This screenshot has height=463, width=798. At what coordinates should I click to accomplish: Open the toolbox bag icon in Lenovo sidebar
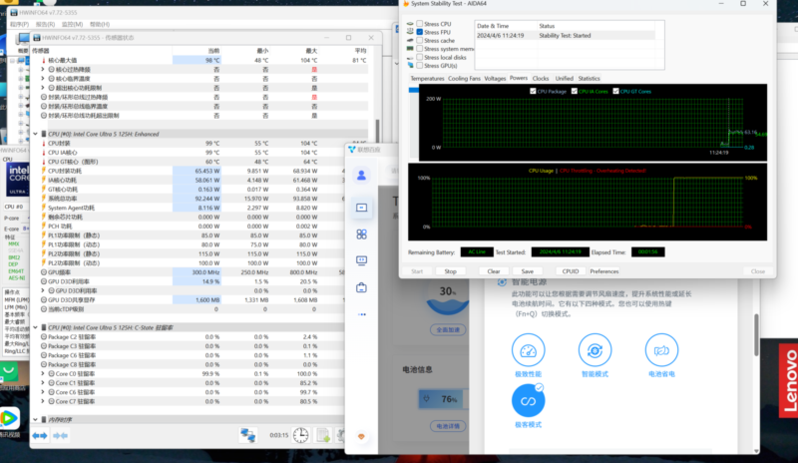point(361,287)
